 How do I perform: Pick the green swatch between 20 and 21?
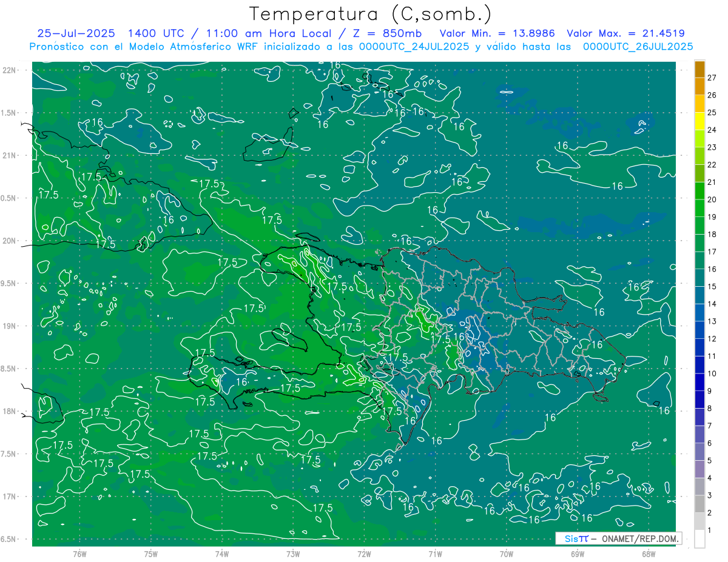pos(699,191)
